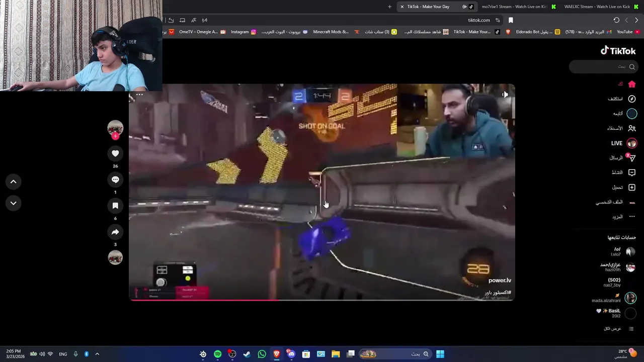Switch to TikTok - Make Your Day tab
Screen dimensions: 644x362
pyautogui.click(x=436, y=7)
